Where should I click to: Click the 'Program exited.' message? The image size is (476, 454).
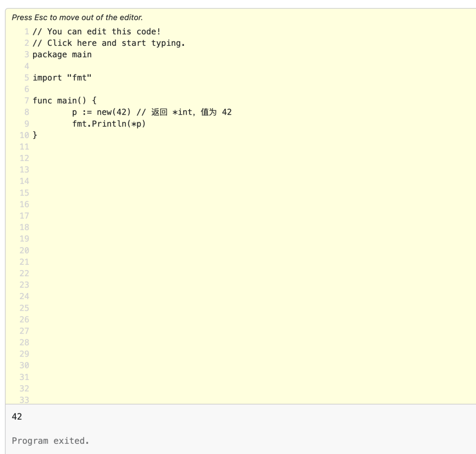tap(50, 441)
